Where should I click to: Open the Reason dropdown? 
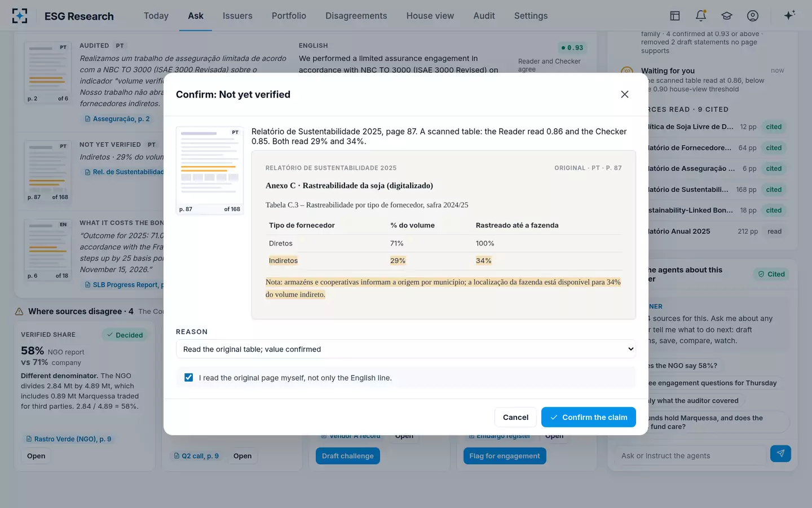tap(406, 349)
